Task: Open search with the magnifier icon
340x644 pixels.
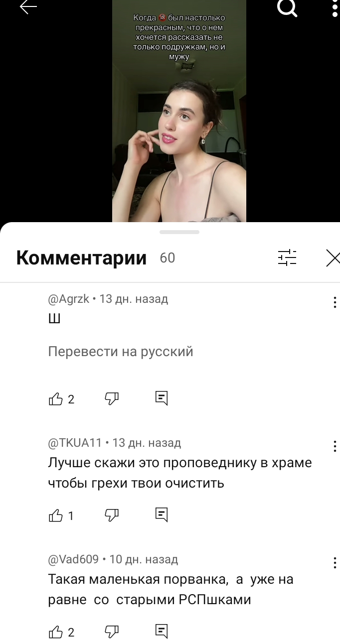Action: (288, 7)
